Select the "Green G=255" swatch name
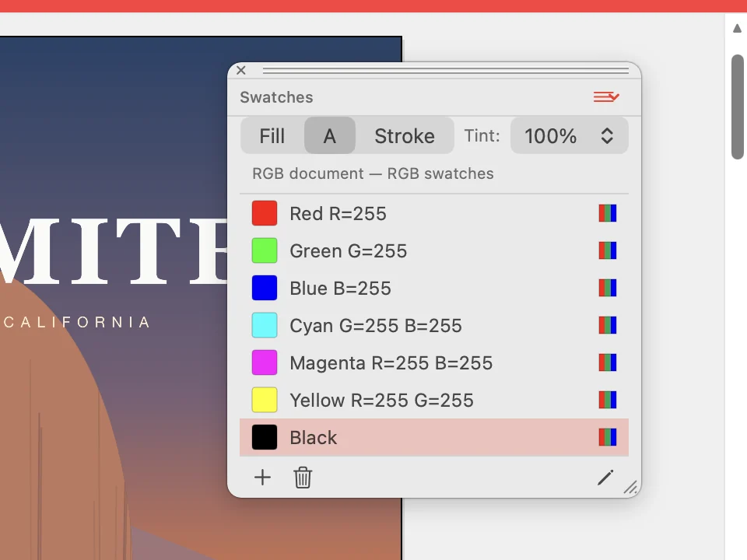The width and height of the screenshot is (747, 560). [x=349, y=251]
